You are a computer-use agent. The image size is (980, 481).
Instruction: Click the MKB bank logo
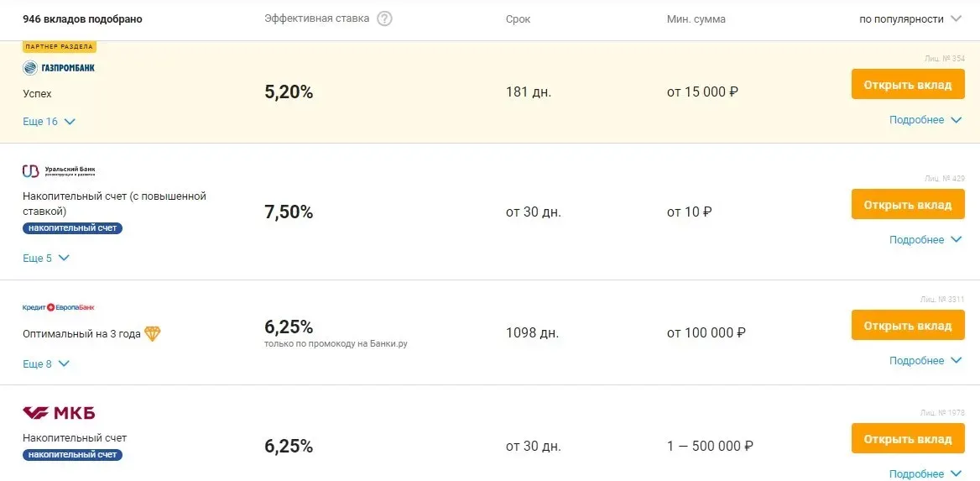pos(59,412)
